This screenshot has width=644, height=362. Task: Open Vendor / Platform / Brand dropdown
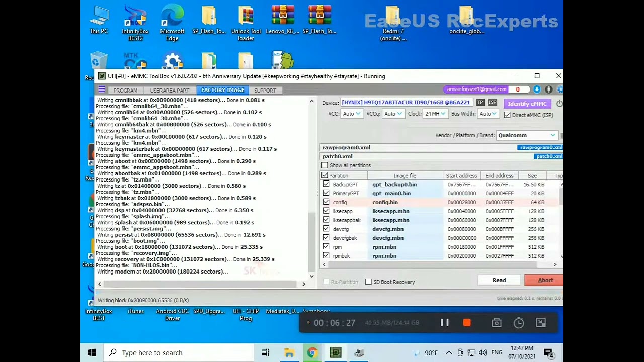(x=527, y=135)
